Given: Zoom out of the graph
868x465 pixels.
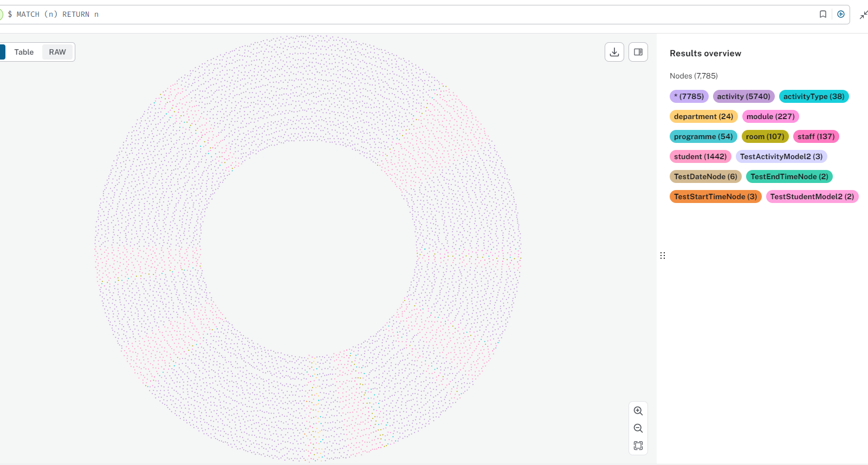Looking at the screenshot, I should click(x=638, y=428).
